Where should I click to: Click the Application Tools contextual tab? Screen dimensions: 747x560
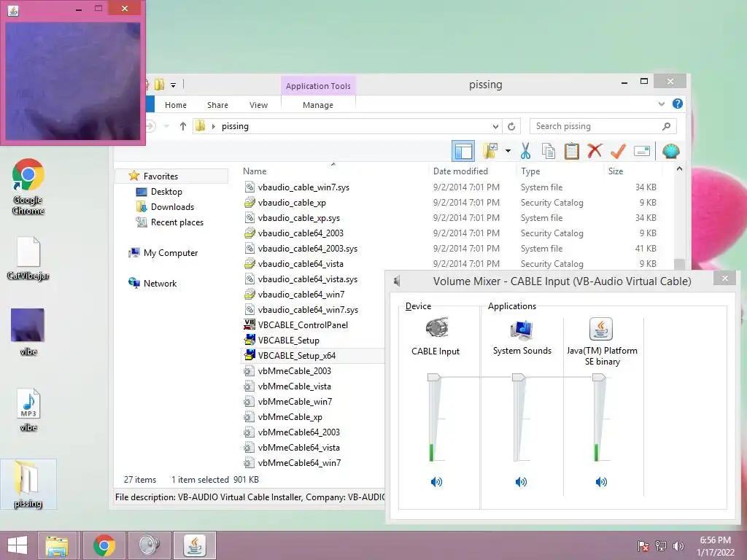click(318, 86)
